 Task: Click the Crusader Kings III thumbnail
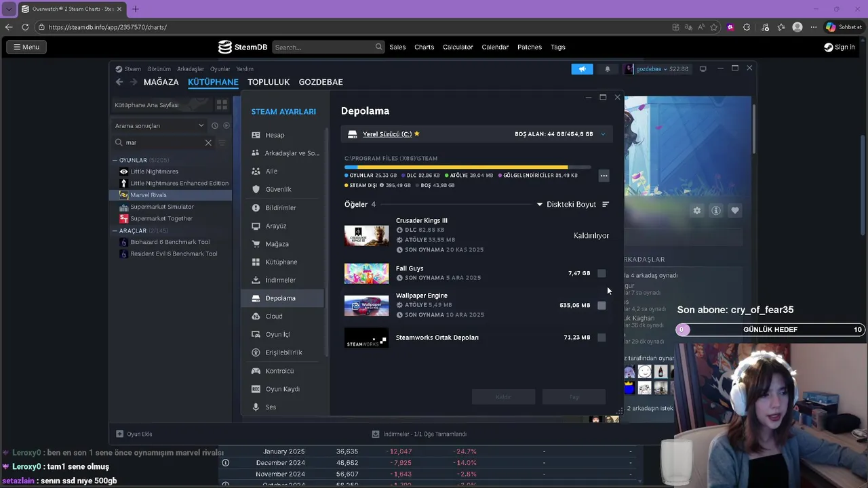[366, 235]
